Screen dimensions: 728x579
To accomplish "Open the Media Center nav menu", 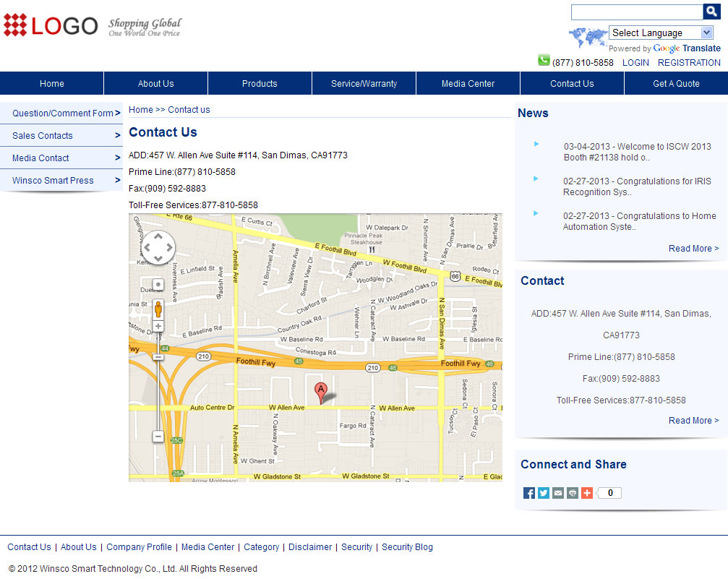I will point(468,84).
